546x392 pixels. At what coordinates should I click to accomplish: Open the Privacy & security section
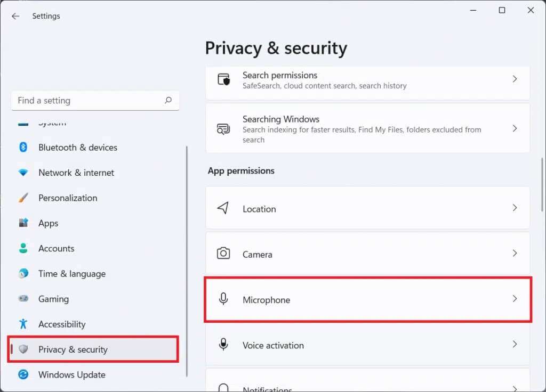pyautogui.click(x=73, y=350)
